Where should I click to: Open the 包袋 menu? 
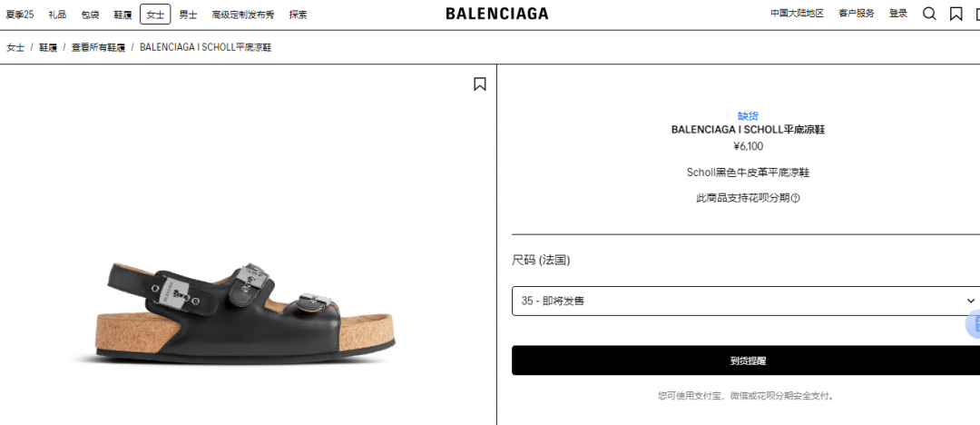tap(90, 15)
